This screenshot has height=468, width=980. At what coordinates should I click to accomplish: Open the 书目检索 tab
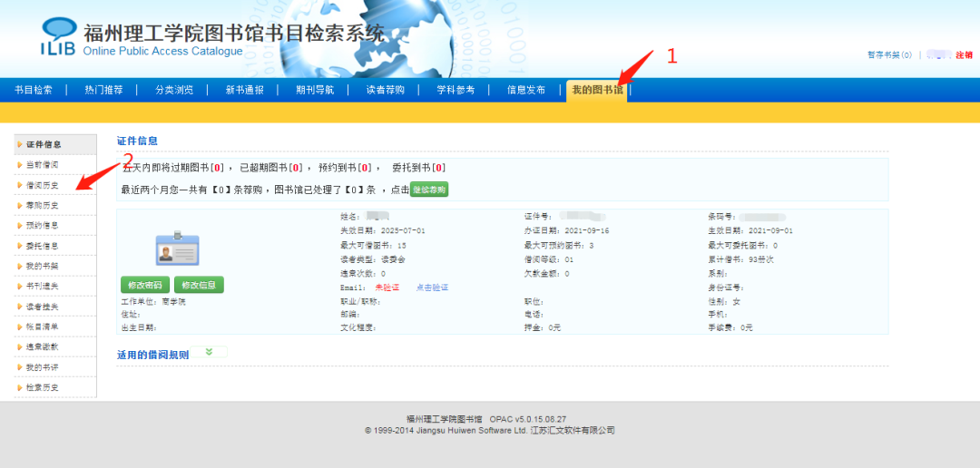pyautogui.click(x=34, y=90)
